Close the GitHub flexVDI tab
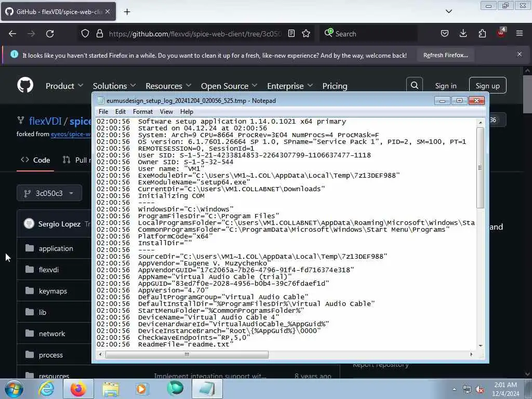The height and width of the screenshot is (399, 532). (108, 11)
